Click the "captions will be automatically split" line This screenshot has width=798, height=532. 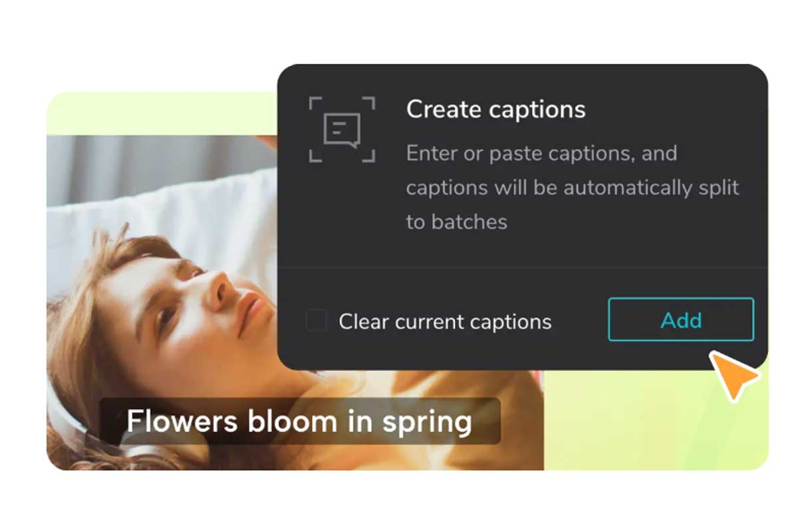(573, 188)
